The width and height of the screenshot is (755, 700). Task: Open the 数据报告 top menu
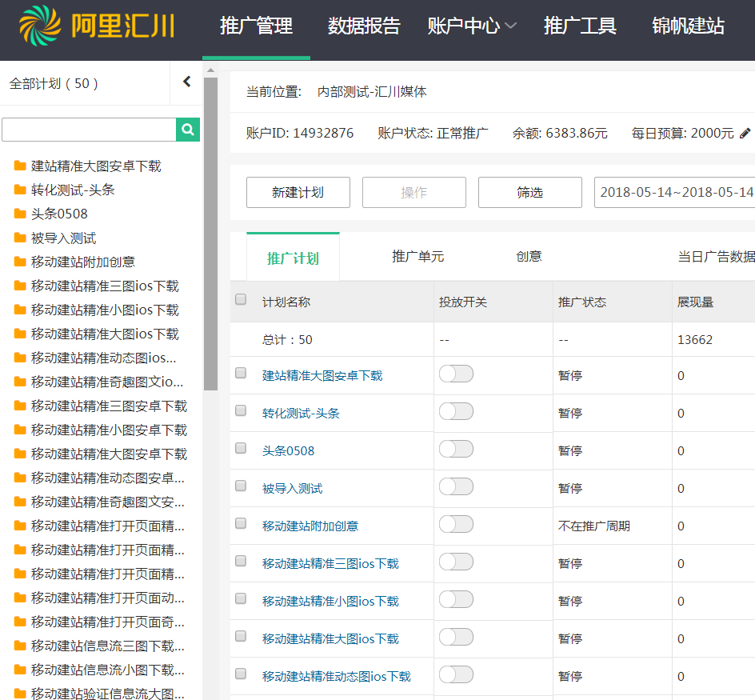point(364,26)
